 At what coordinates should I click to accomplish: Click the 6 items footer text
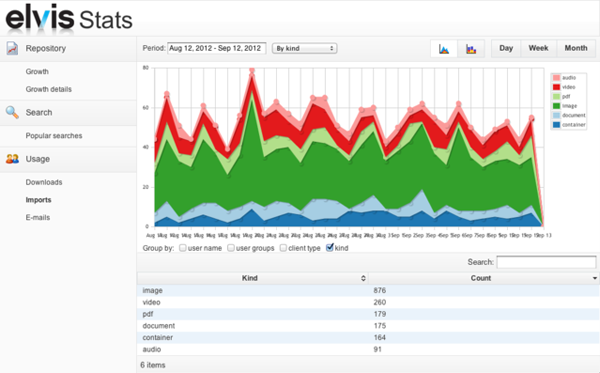click(x=153, y=365)
